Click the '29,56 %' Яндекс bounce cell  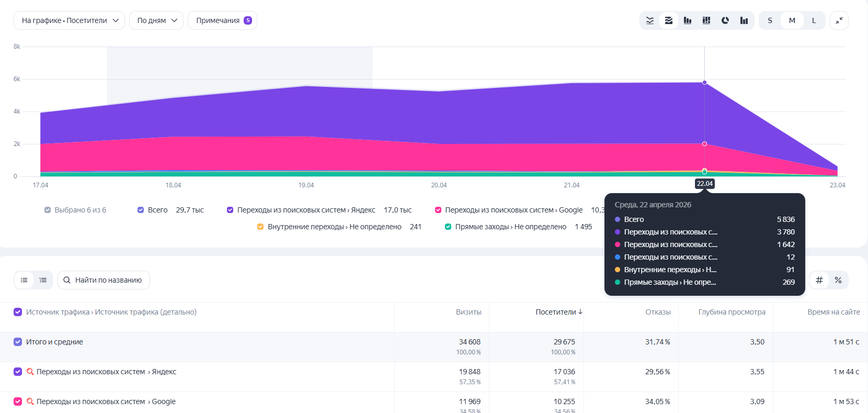[x=657, y=372]
